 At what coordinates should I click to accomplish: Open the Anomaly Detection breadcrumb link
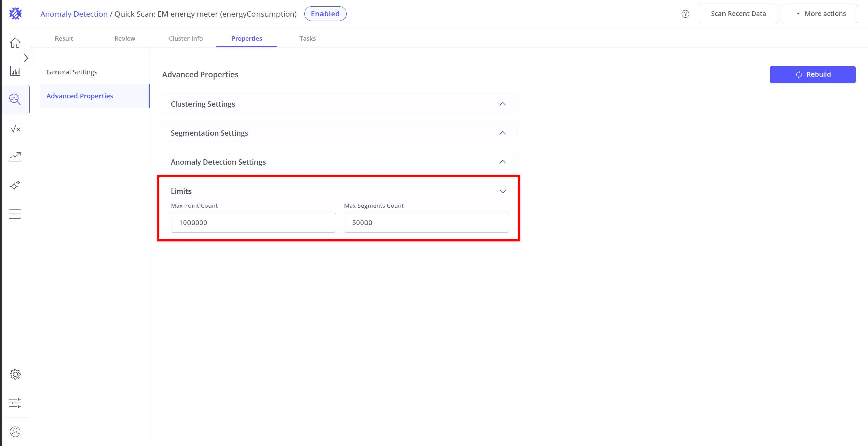coord(74,14)
